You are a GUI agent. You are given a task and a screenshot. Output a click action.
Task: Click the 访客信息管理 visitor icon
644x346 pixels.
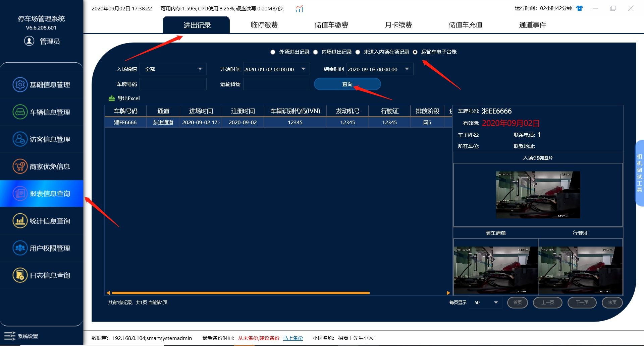point(20,139)
